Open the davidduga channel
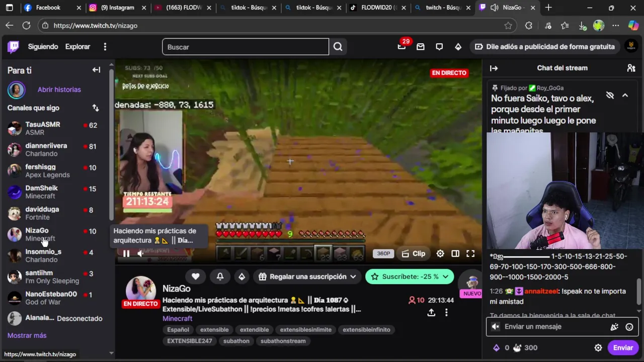644x362 pixels. click(54, 213)
